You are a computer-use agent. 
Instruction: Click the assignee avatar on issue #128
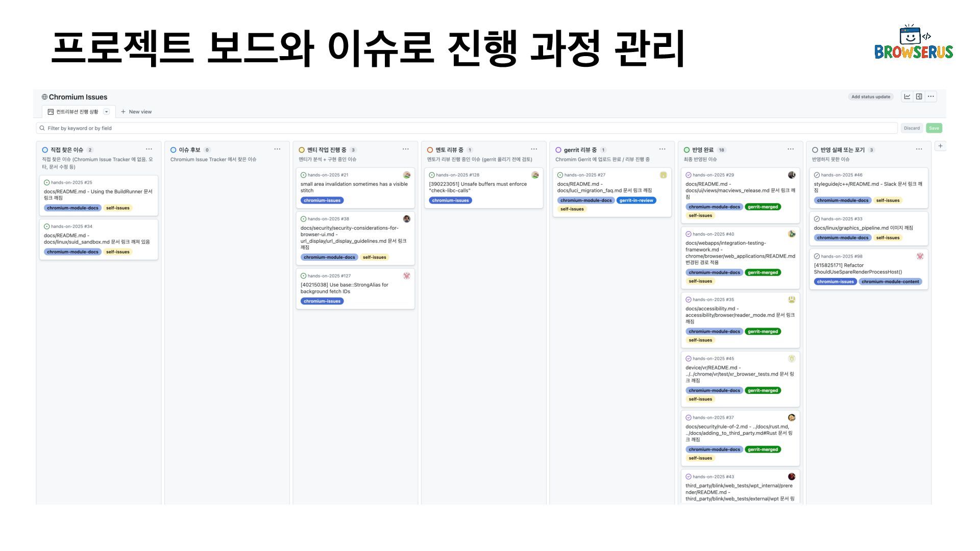tap(535, 175)
